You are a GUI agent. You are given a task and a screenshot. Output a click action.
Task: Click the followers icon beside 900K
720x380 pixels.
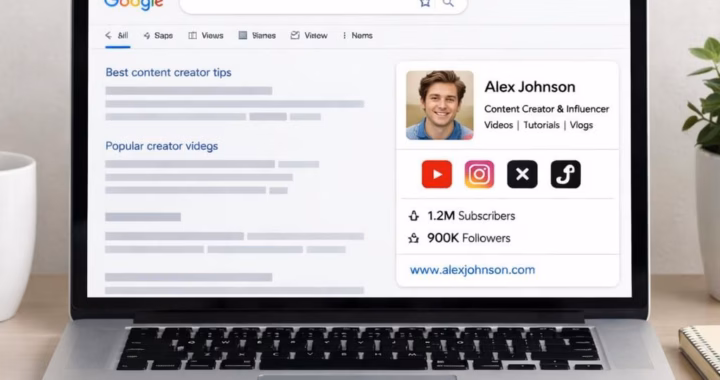pyautogui.click(x=414, y=238)
